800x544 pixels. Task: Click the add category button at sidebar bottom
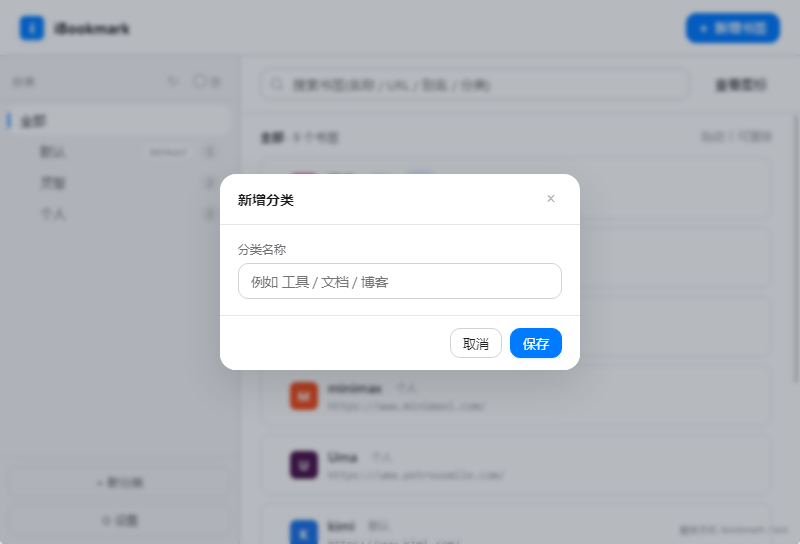pyautogui.click(x=119, y=482)
